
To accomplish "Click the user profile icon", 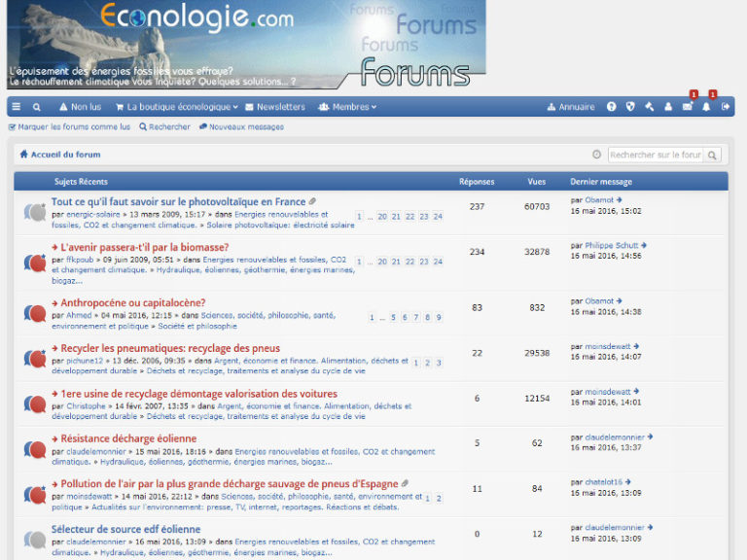I will [668, 107].
